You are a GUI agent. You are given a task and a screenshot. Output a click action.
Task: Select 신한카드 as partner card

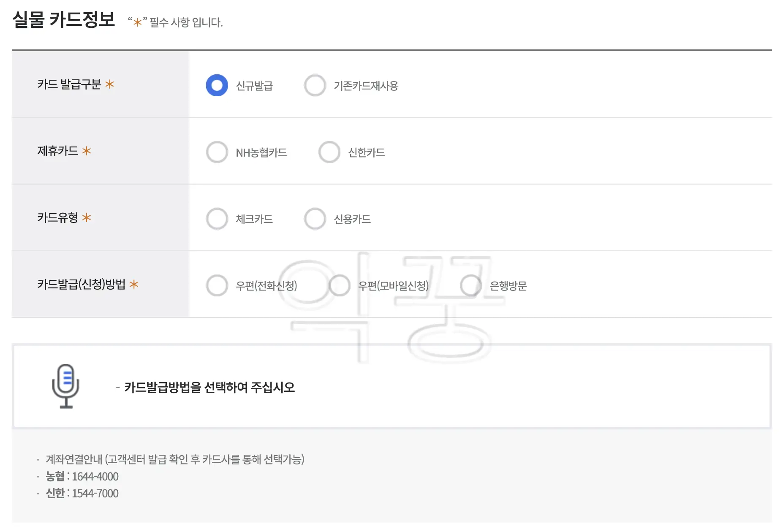point(329,152)
